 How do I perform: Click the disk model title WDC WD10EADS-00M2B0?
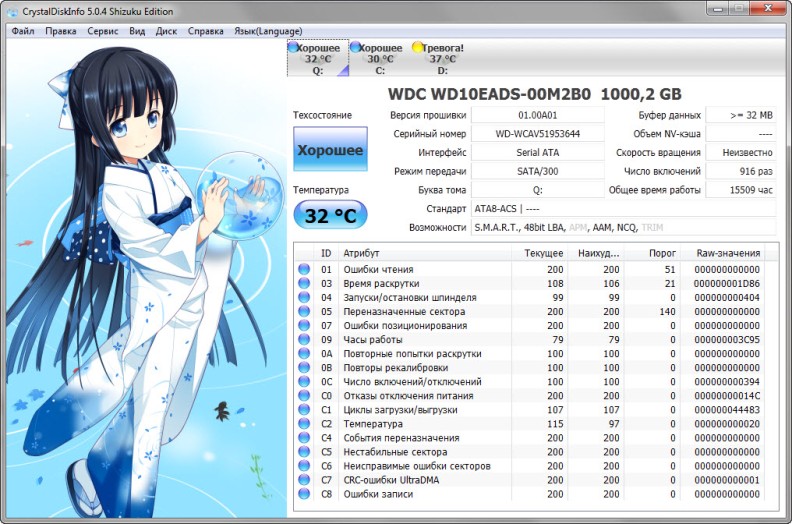489,94
